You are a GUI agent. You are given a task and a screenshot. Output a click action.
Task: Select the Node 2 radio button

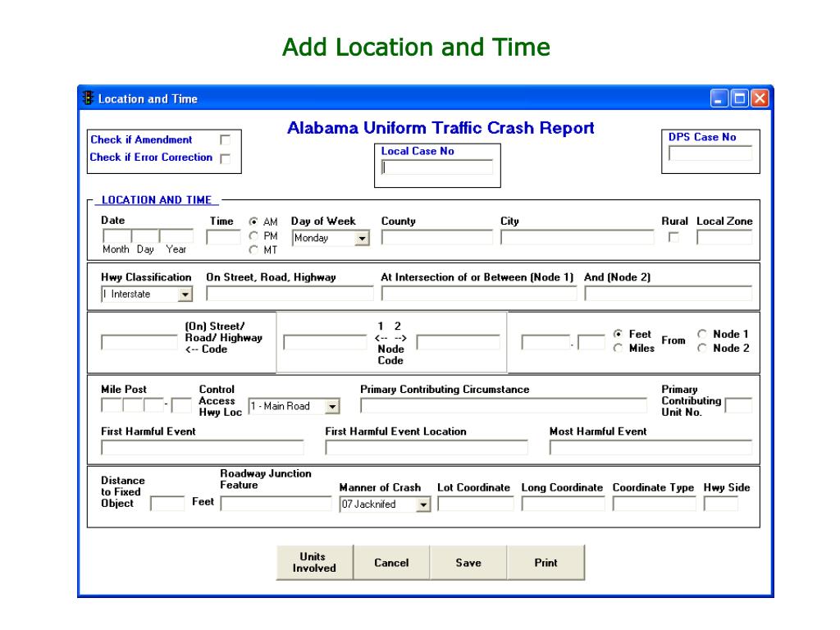pos(702,348)
